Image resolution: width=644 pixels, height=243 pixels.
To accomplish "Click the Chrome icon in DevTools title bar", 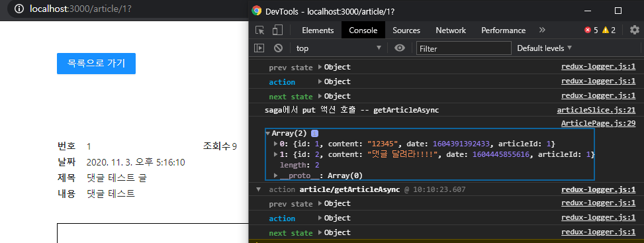I will pyautogui.click(x=257, y=11).
